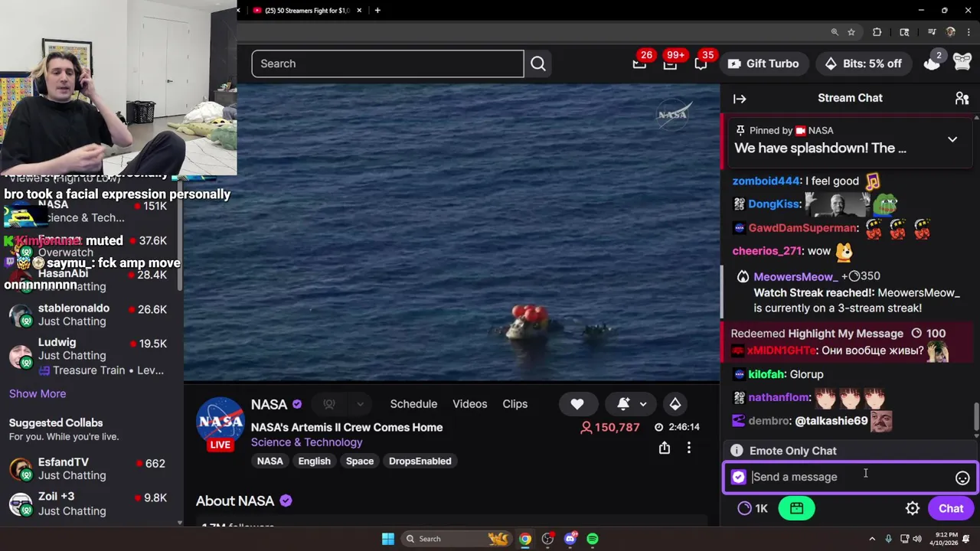
Task: Open Spotify from the taskbar
Action: 593,539
